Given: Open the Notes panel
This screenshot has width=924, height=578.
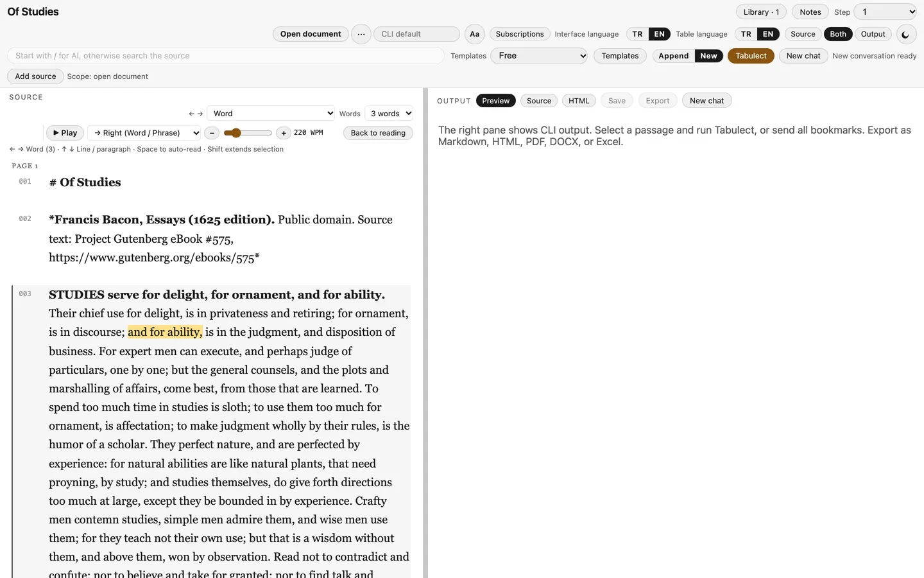Looking at the screenshot, I should click(810, 12).
